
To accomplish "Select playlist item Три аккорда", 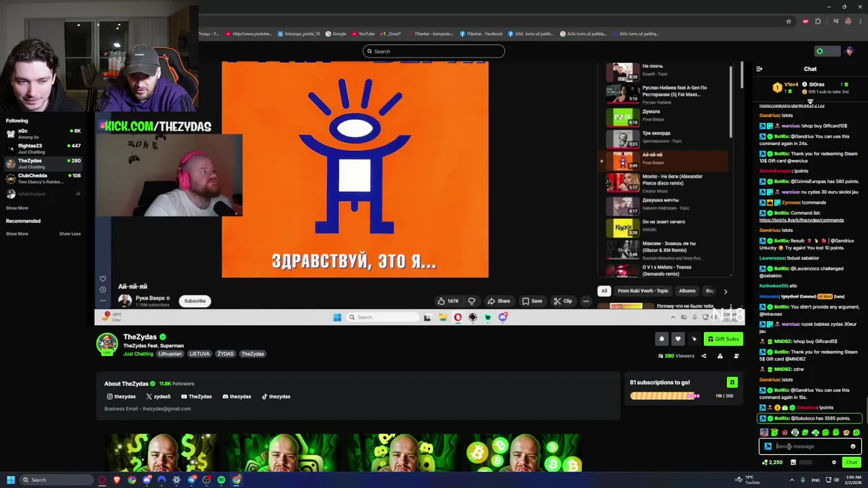I will 667,137.
